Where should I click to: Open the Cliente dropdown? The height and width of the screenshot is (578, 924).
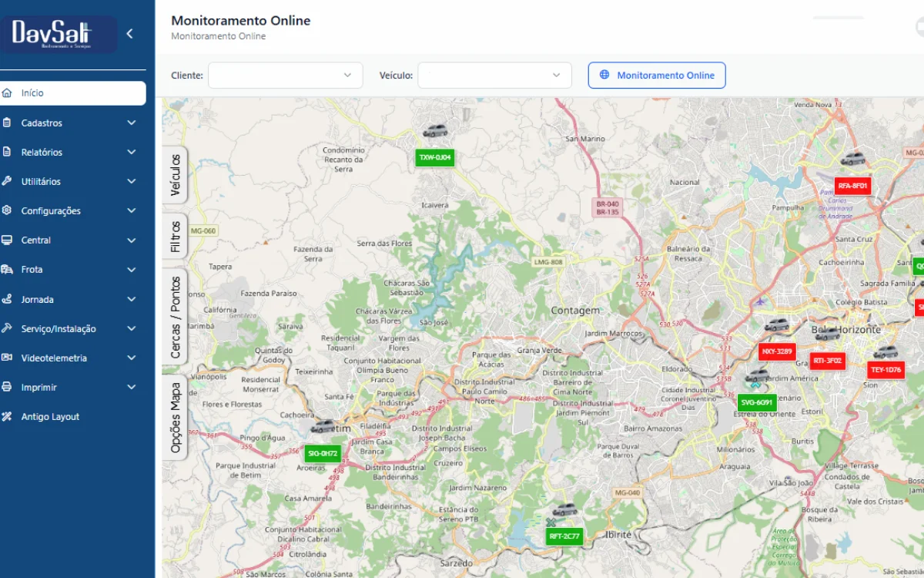tap(286, 76)
